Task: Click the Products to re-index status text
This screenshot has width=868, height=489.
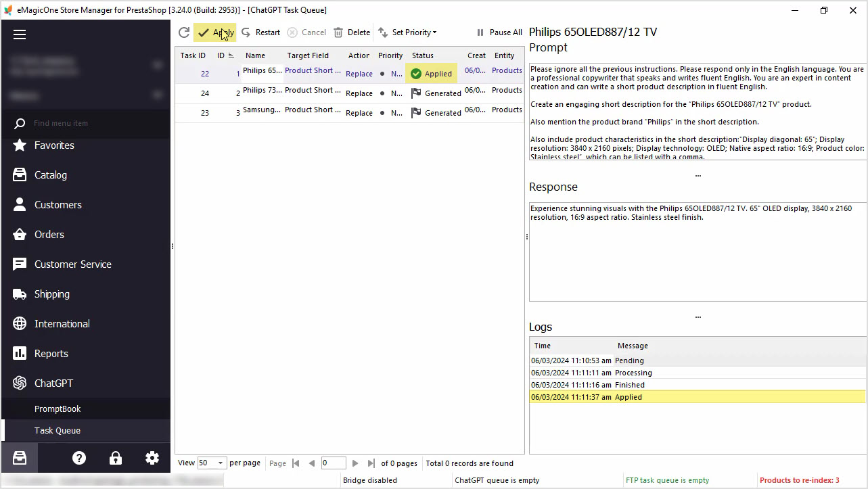Action: 800,480
